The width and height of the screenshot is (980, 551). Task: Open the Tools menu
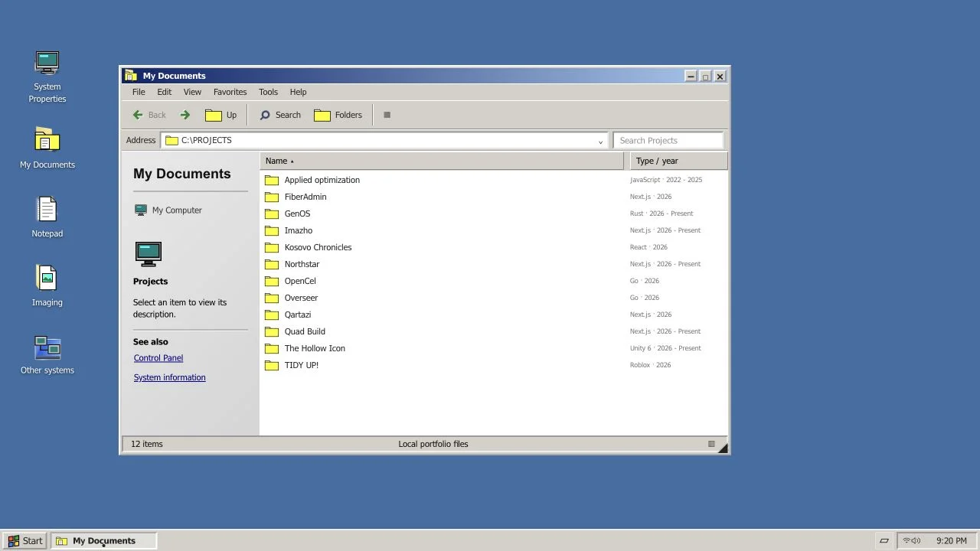[268, 92]
